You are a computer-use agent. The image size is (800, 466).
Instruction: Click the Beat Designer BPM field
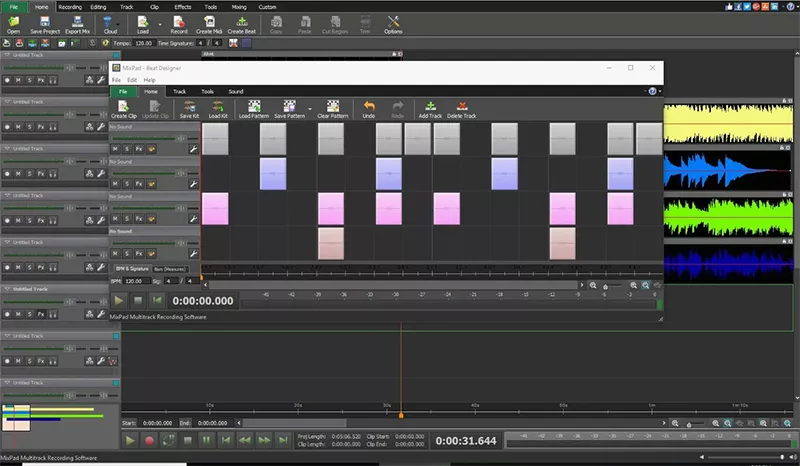(137, 281)
